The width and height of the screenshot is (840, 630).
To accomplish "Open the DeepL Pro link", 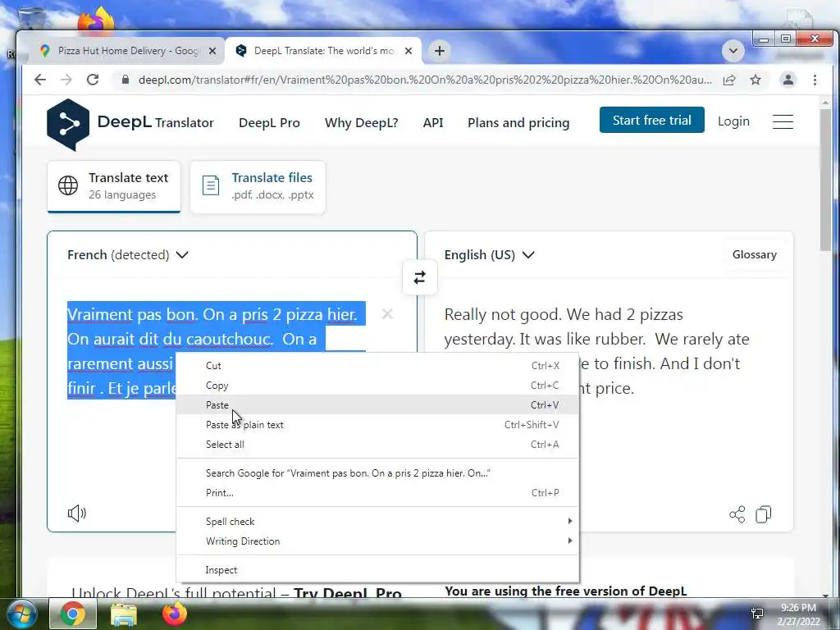I will coord(269,123).
